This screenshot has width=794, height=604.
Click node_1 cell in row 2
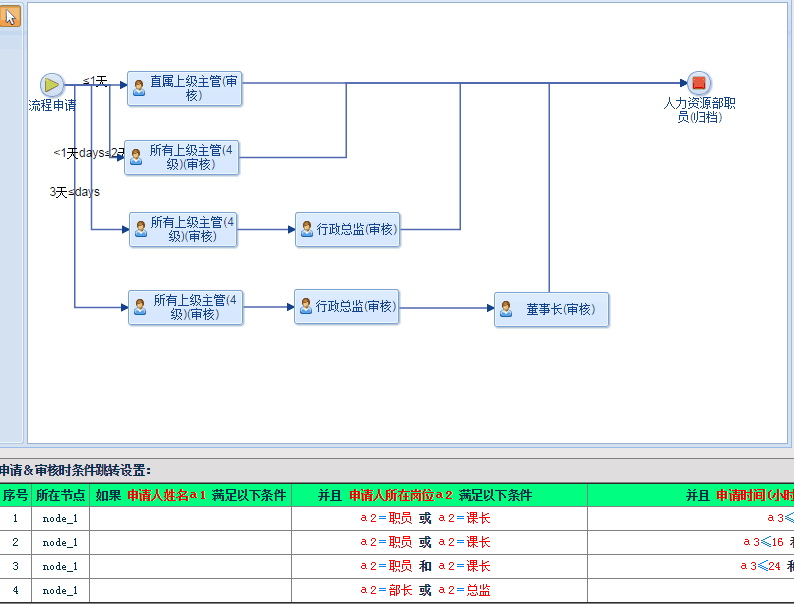click(60, 542)
